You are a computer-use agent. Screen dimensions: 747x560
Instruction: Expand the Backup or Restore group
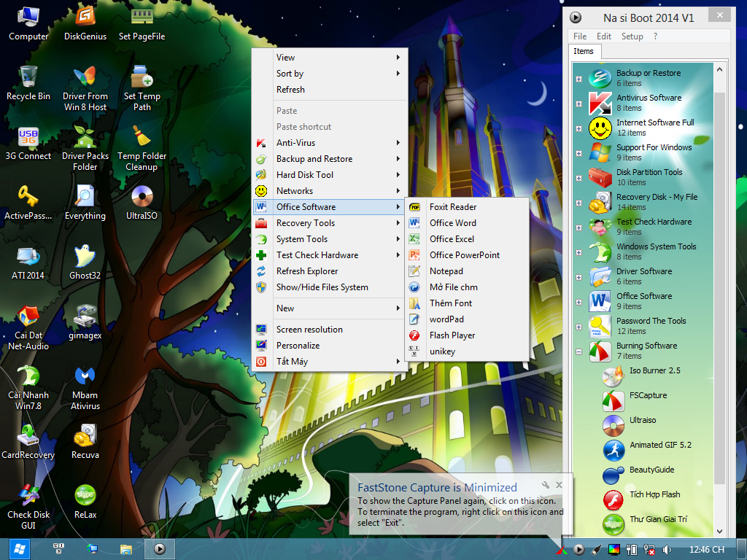click(x=578, y=79)
